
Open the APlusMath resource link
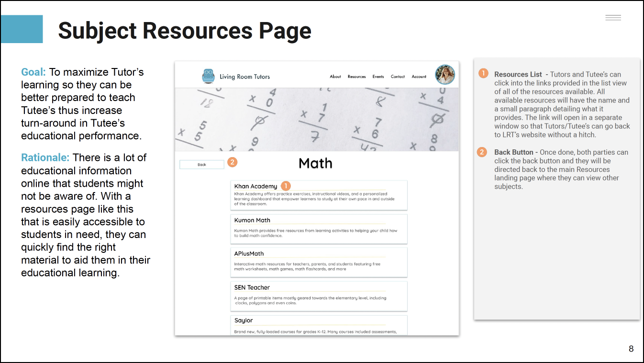click(249, 253)
